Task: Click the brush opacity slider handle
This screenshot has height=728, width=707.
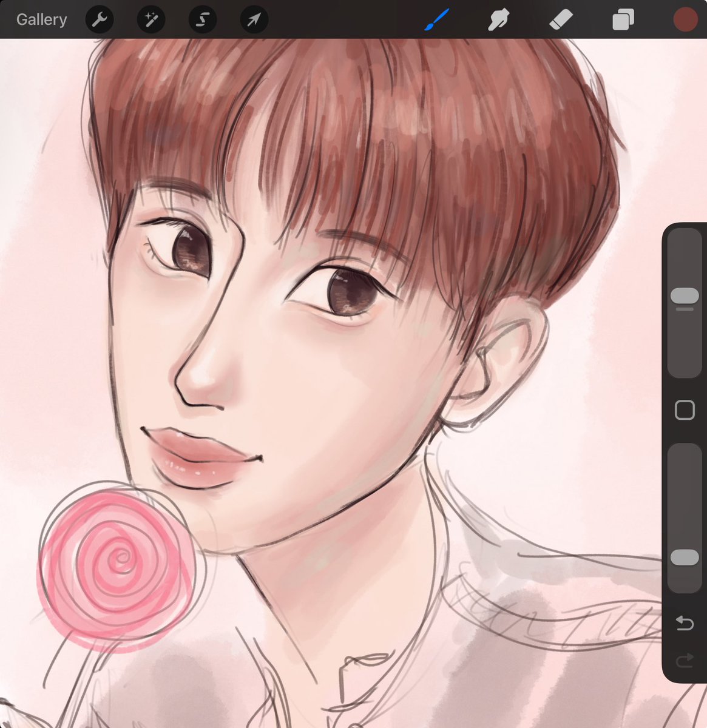Action: coord(685,558)
